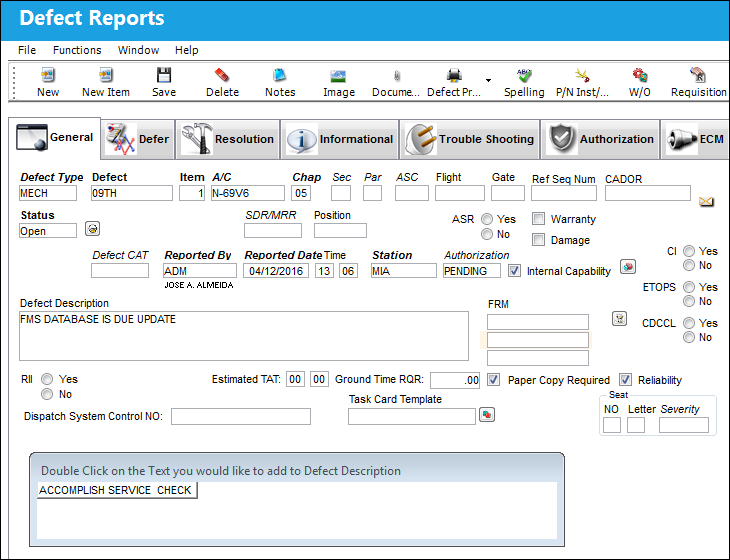Click the Defect number field
Viewport: 730px width, 560px height.
(132, 193)
